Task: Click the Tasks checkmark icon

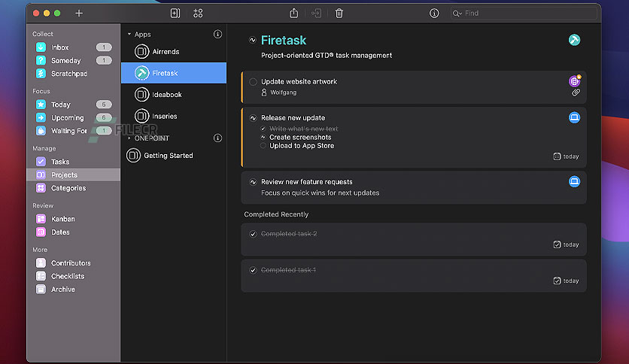Action: [41, 162]
